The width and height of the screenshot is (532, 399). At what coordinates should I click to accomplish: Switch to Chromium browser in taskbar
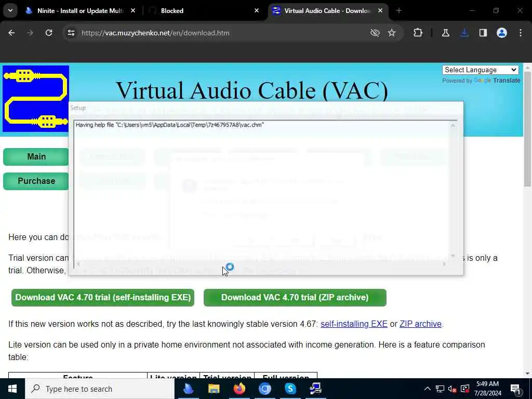(x=264, y=389)
